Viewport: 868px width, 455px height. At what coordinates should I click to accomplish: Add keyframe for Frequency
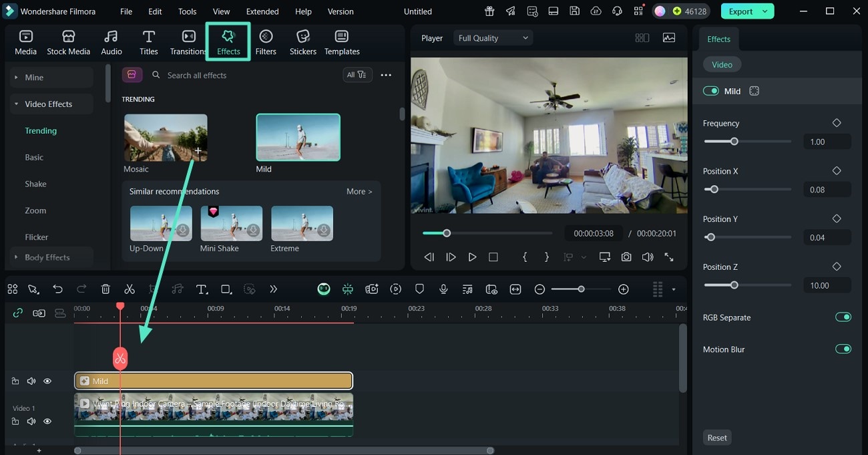837,123
